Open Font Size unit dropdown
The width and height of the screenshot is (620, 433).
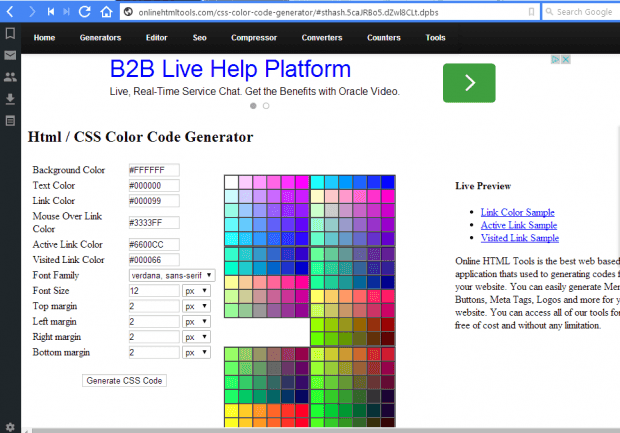click(197, 291)
